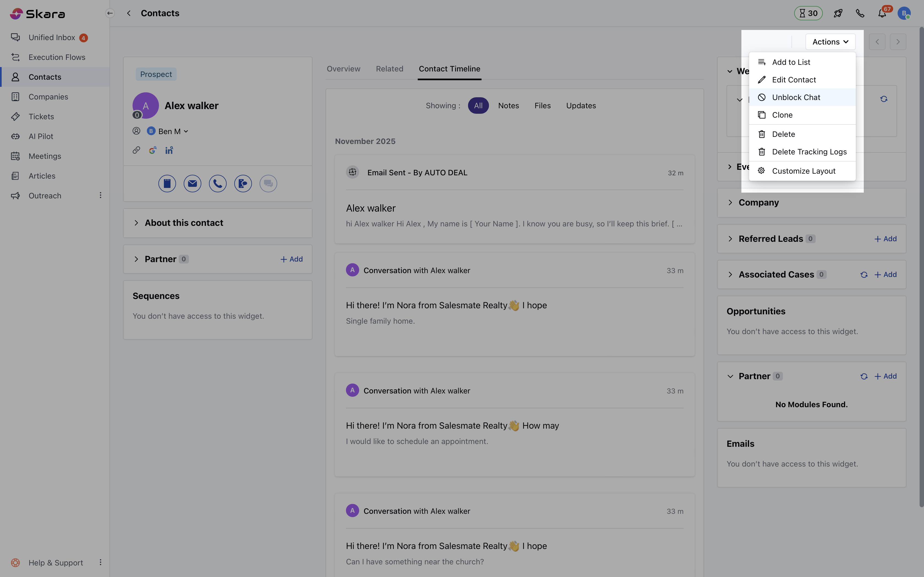Viewport: 924px width, 577px height.
Task: Collapse the Company section on the right
Action: [x=730, y=203]
